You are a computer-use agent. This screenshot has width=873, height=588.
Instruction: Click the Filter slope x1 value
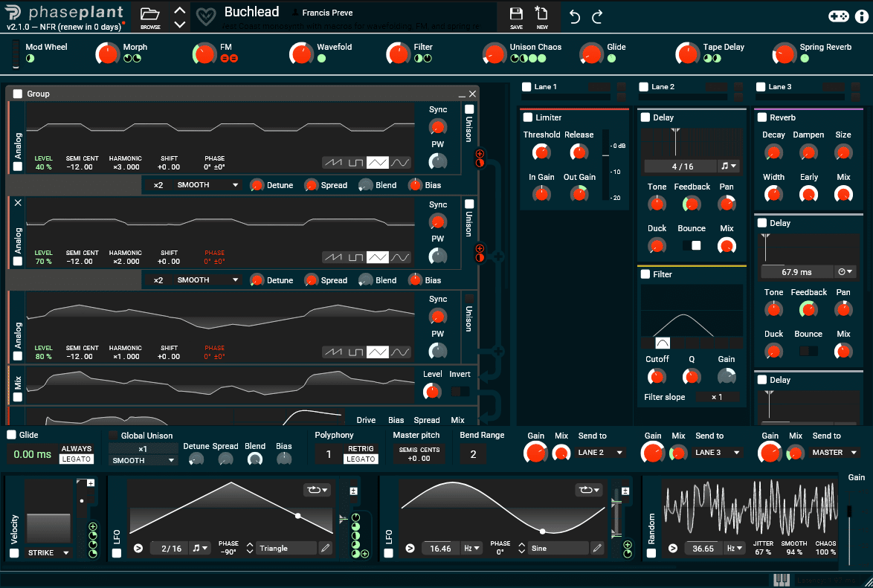717,397
